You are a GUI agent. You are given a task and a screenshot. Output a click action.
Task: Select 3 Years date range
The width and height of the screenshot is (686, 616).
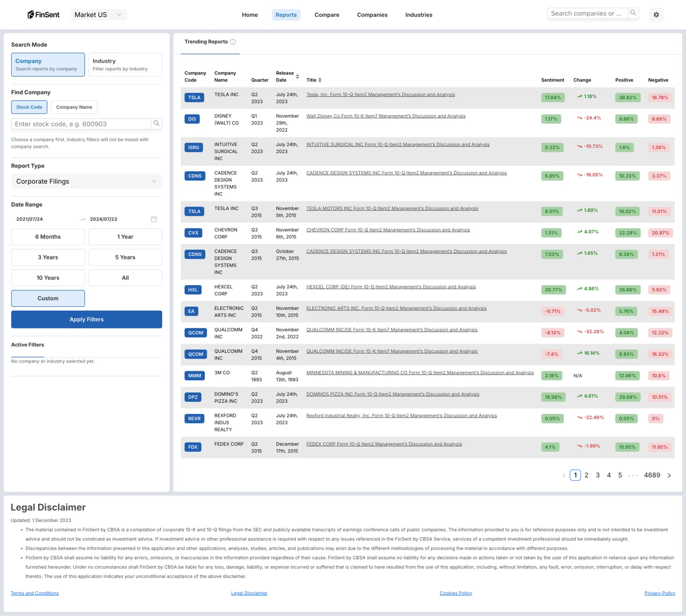[48, 257]
